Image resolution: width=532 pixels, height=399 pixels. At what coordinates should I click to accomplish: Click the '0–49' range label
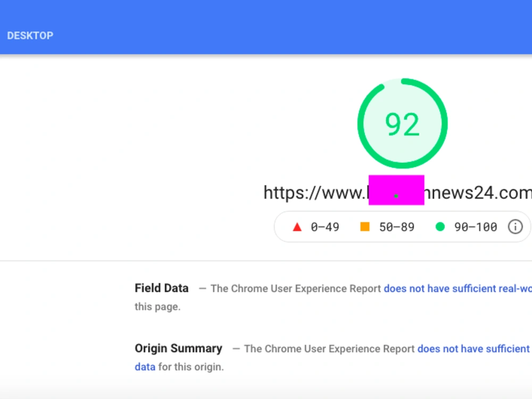click(x=325, y=227)
